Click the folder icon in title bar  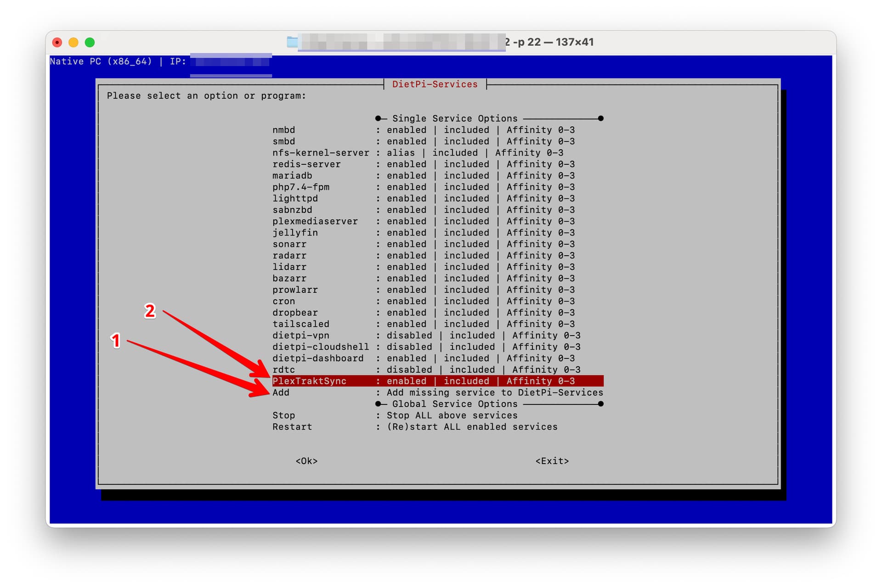(292, 42)
